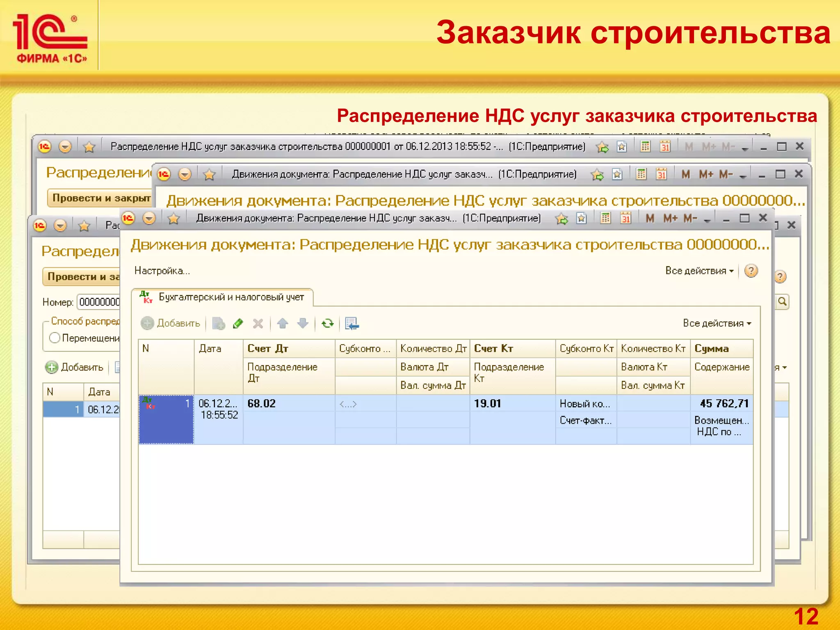Click the 1C logo icon in the front window title bar

[x=128, y=218]
